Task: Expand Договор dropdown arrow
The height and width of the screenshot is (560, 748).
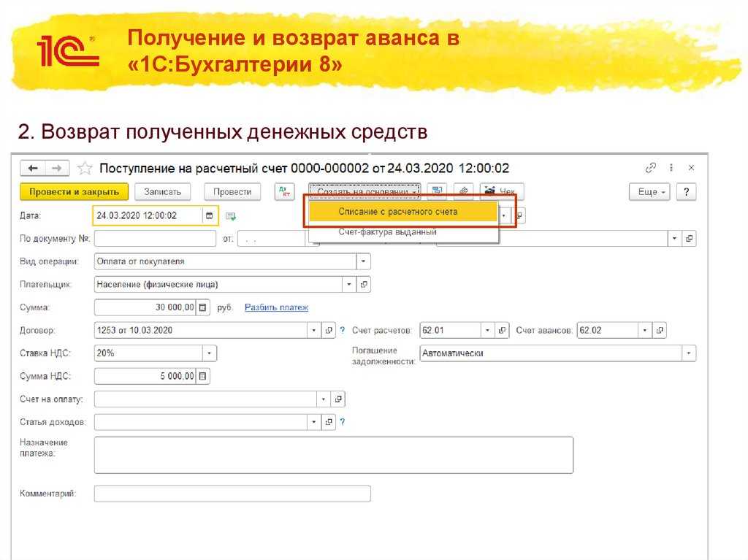Action: pyautogui.click(x=314, y=331)
